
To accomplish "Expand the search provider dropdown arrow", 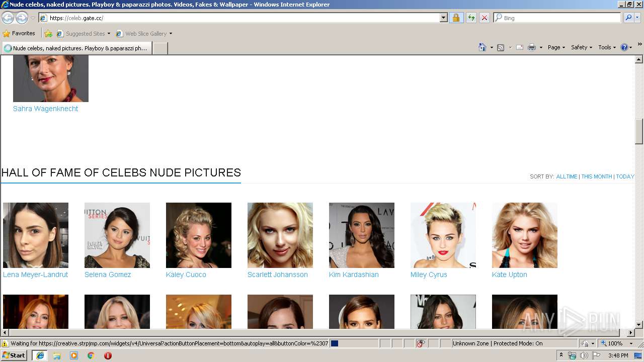I will click(637, 18).
